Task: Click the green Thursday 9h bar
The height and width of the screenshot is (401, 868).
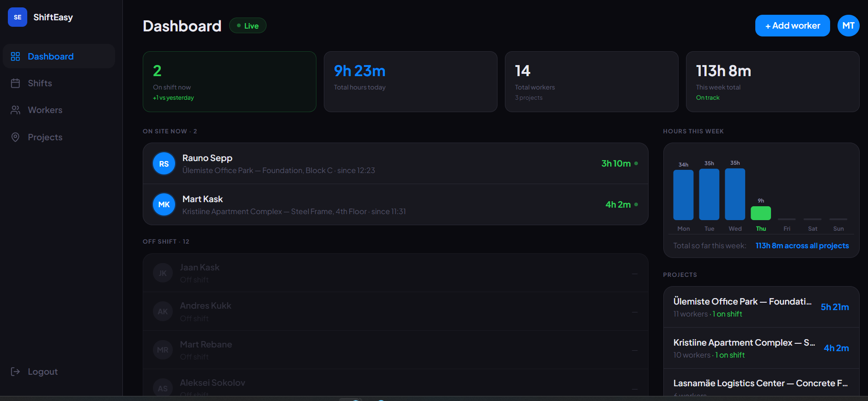Action: [761, 213]
